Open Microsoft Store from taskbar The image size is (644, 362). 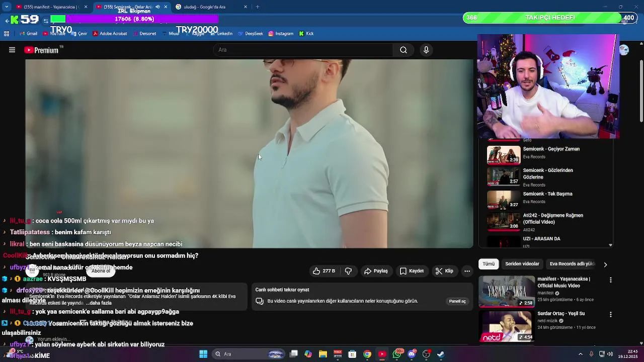pyautogui.click(x=352, y=354)
